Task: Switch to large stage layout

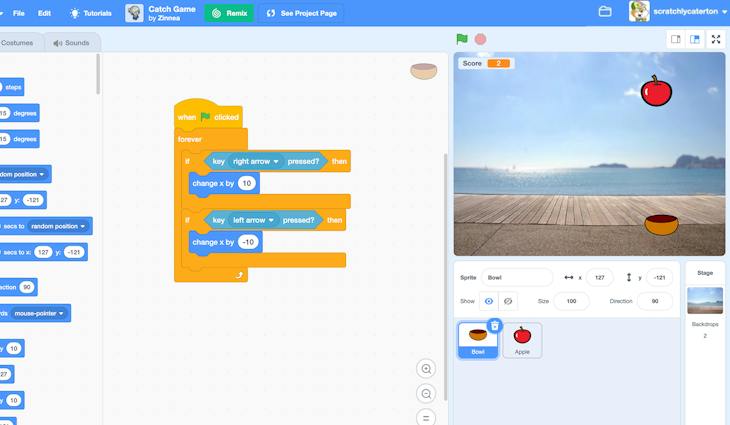Action: (695, 40)
